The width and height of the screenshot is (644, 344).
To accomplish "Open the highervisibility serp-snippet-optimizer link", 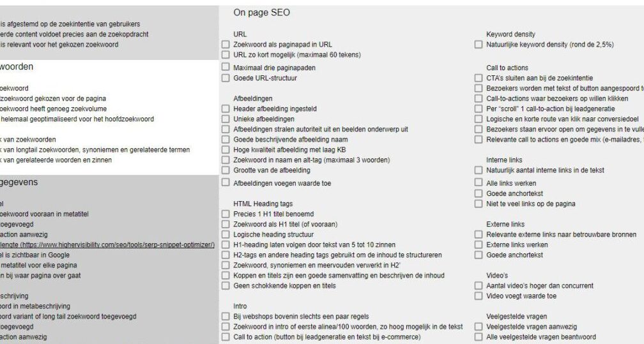I will (117, 244).
